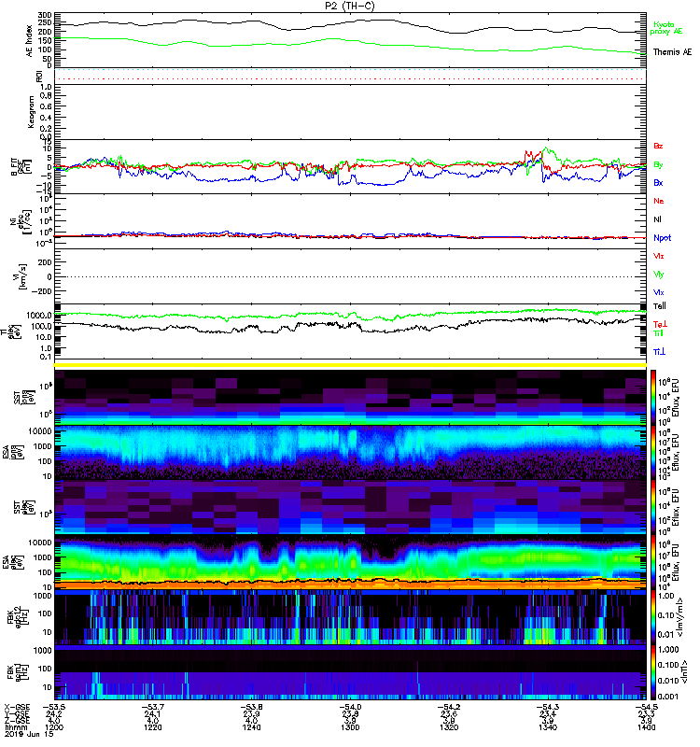
Task: Click the "Vi [km/s]" axis label
Action: point(21,276)
